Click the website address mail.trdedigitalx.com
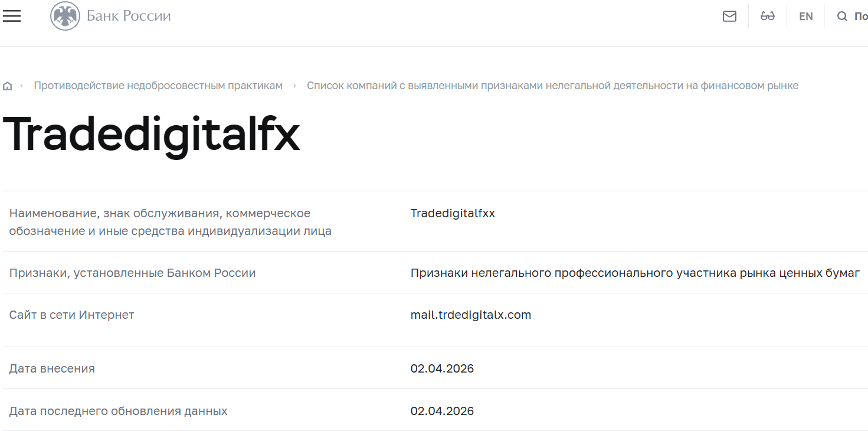 [x=470, y=315]
